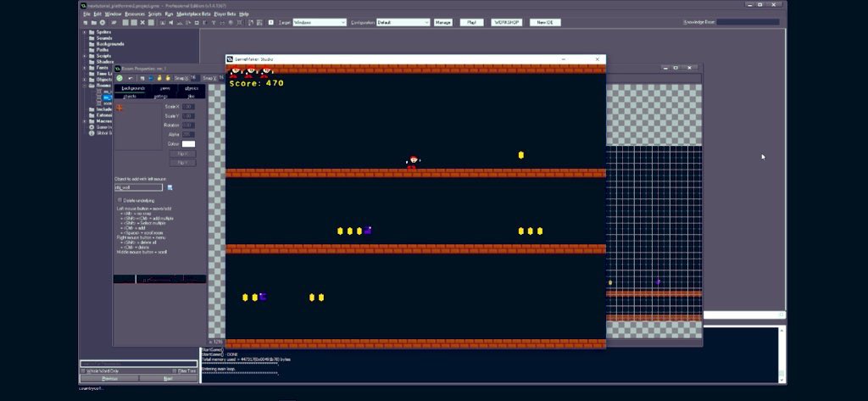This screenshot has height=401, width=868.
Task: Select the Paths folder in resource tree
Action: point(103,50)
